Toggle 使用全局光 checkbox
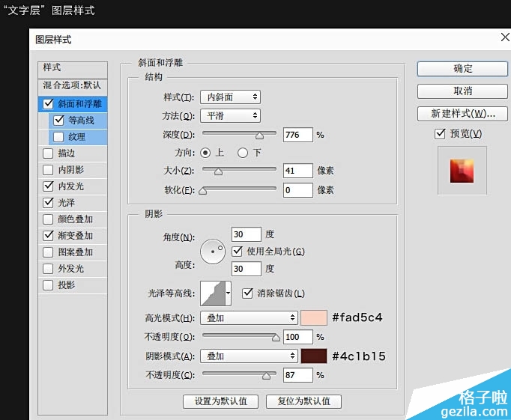Screen dimensions: 511x420 [x=238, y=252]
